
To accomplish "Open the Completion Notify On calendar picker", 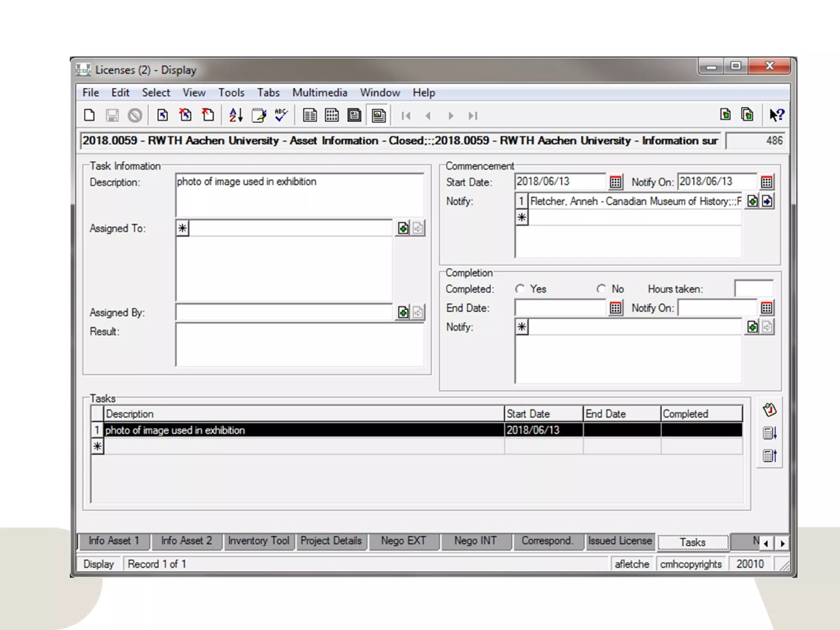I will 766,308.
